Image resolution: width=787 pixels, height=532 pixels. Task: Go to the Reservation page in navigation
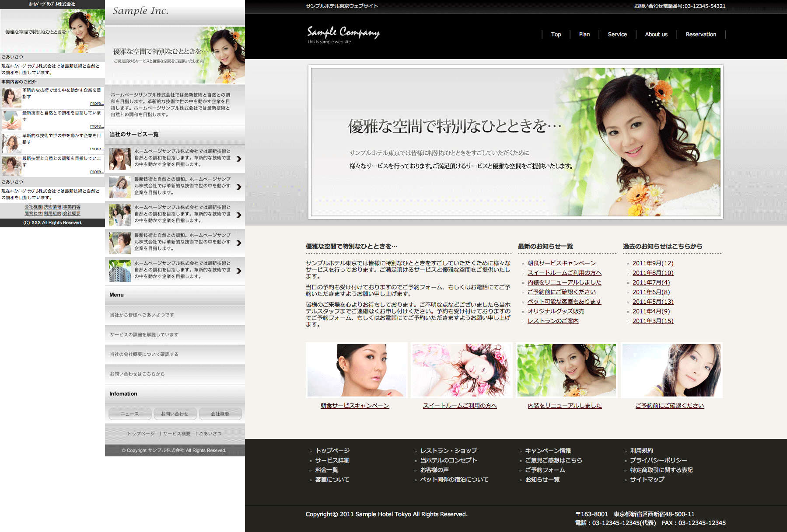pos(700,35)
